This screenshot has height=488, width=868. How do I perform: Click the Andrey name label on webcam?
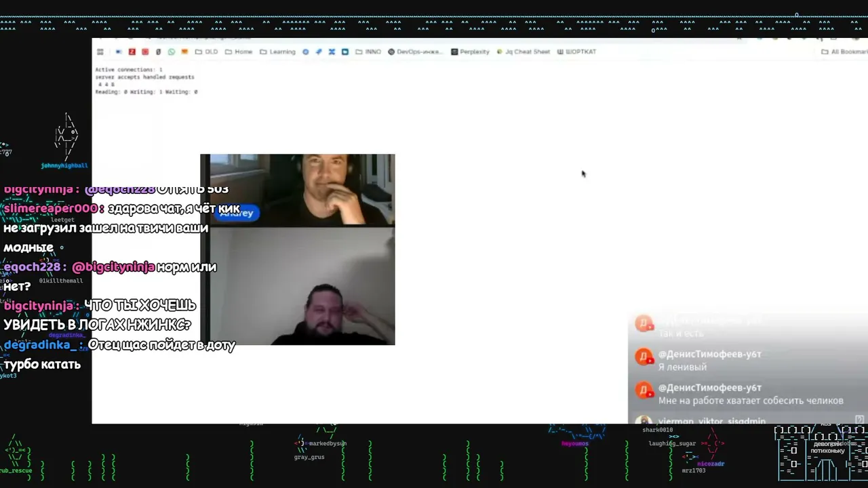(x=237, y=213)
